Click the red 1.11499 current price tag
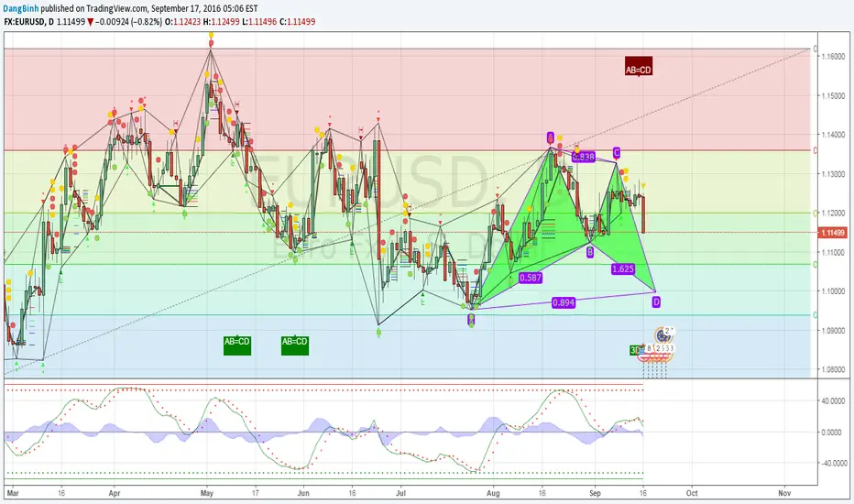The width and height of the screenshot is (854, 504). [x=833, y=233]
